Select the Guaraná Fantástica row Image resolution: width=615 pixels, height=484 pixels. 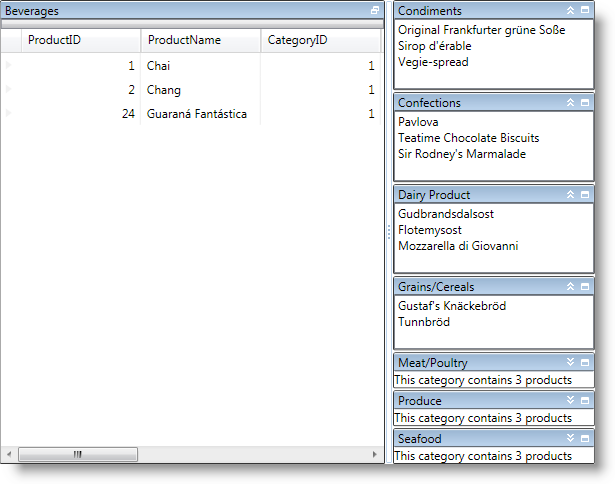[196, 114]
